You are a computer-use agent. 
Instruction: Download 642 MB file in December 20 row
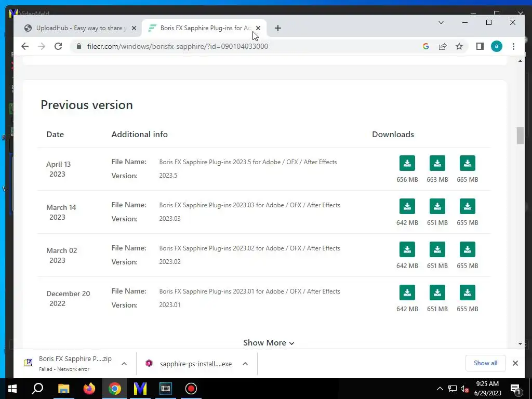pos(407,292)
